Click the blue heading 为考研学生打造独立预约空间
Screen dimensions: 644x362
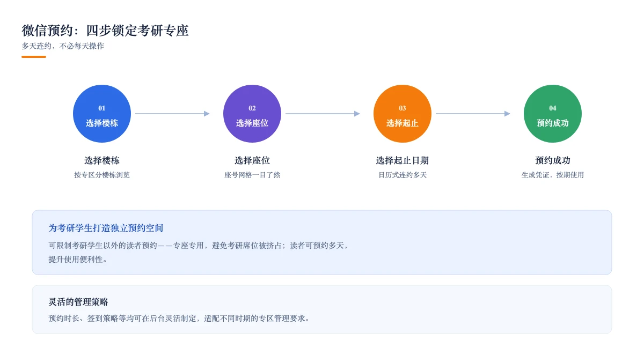point(106,228)
